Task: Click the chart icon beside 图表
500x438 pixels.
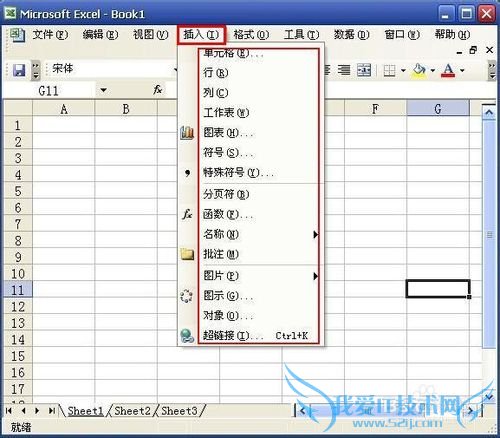Action: pos(187,133)
